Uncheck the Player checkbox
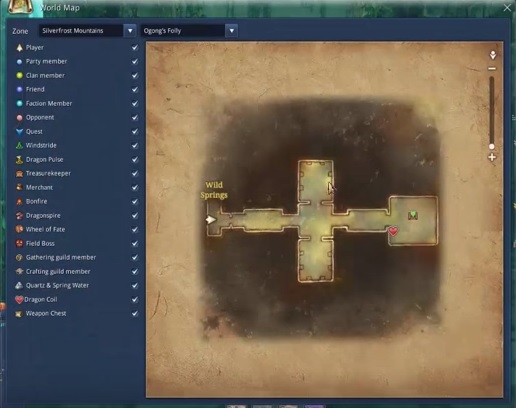 [135, 48]
